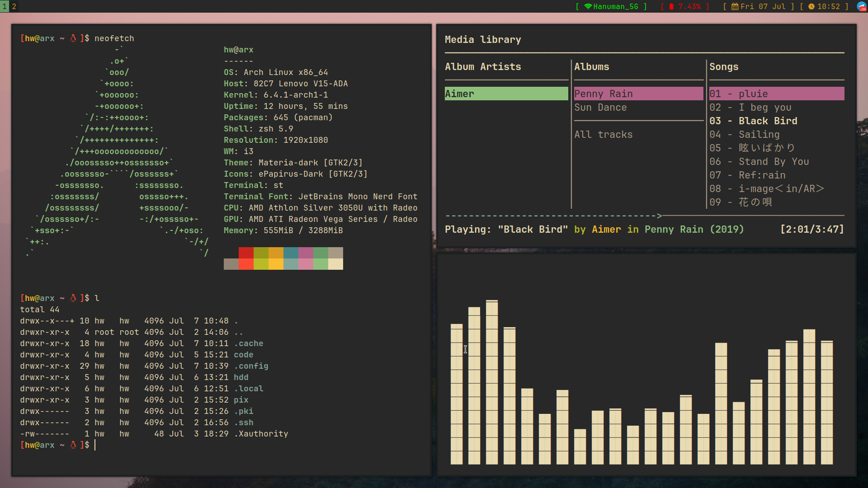The height and width of the screenshot is (488, 868).
Task: Click the Wi-Fi icon in status bar
Action: pyautogui.click(x=588, y=6)
